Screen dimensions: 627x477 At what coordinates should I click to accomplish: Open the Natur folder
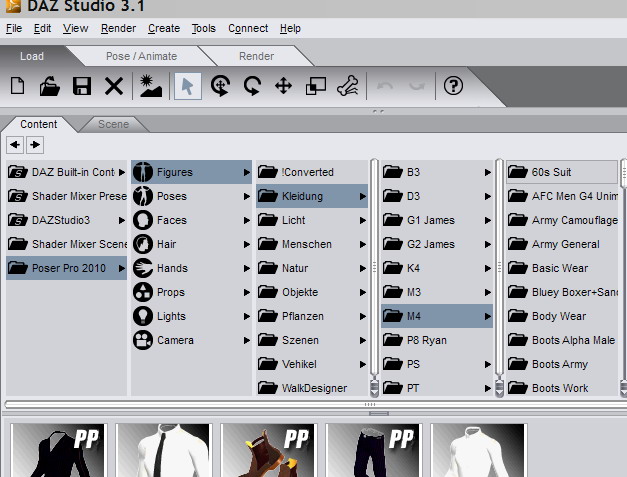click(x=312, y=268)
